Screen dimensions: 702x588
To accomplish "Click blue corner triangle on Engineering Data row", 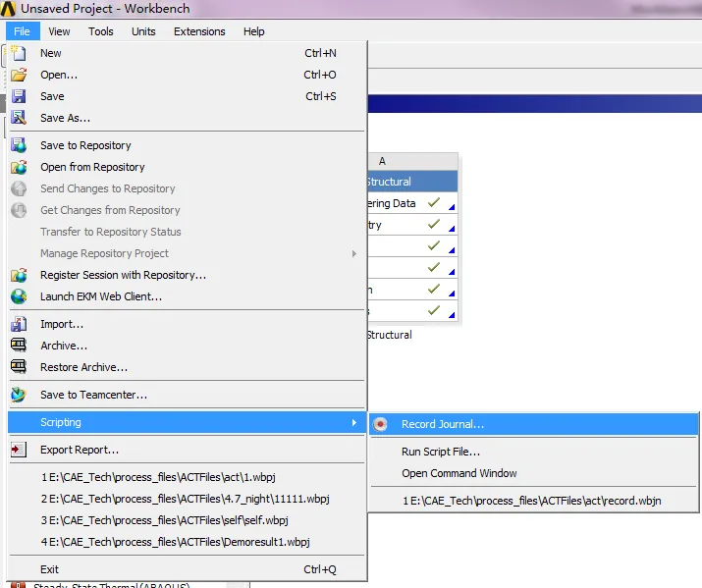I will click(452, 207).
